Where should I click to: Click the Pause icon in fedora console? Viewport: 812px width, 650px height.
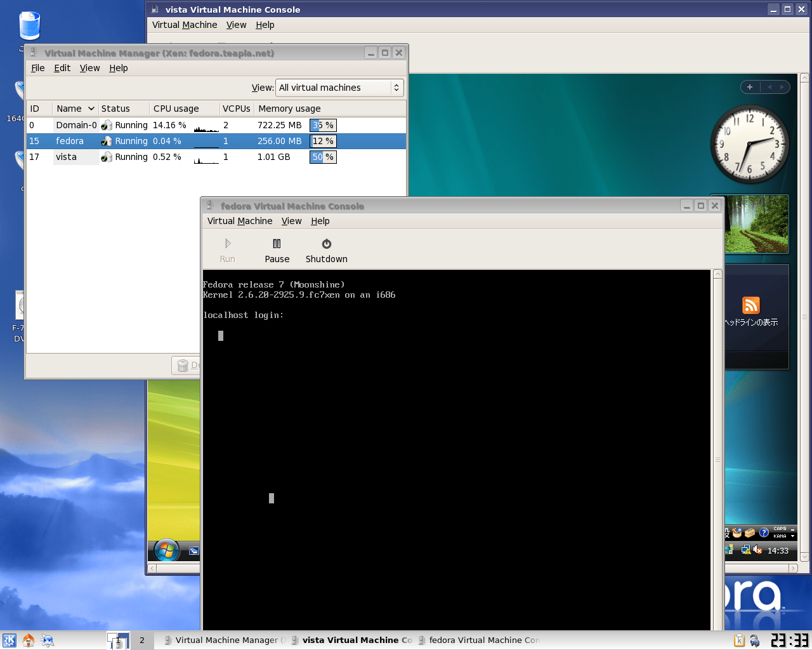(277, 244)
